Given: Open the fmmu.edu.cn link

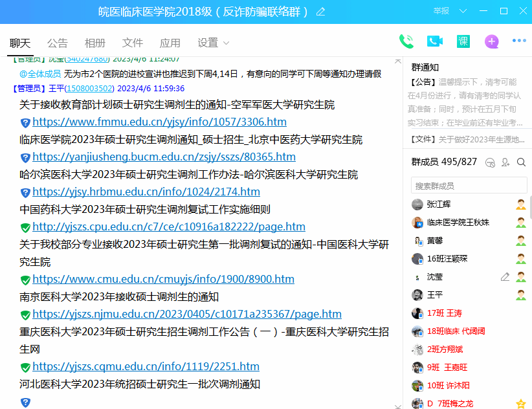Looking at the screenshot, I should pyautogui.click(x=159, y=122).
